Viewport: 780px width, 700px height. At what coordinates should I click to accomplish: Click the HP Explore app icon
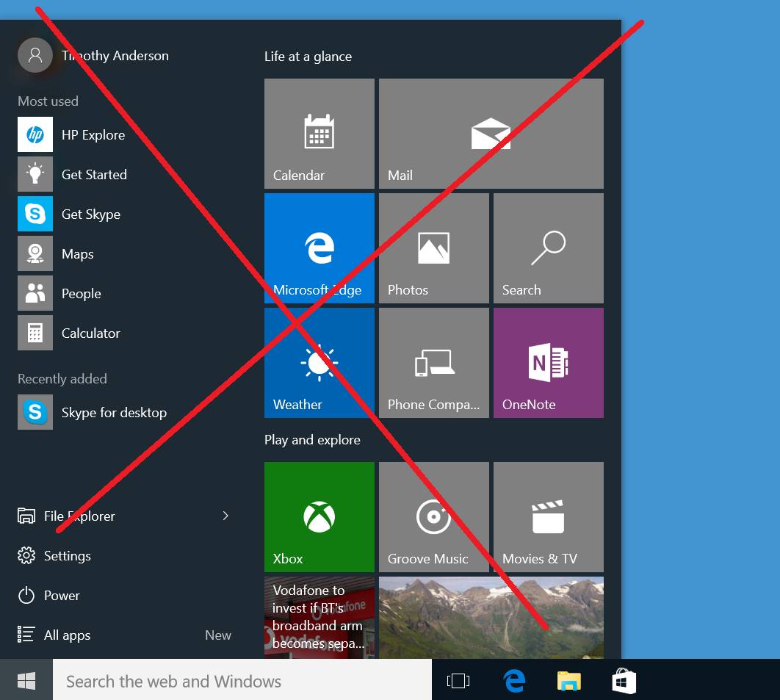pyautogui.click(x=35, y=134)
